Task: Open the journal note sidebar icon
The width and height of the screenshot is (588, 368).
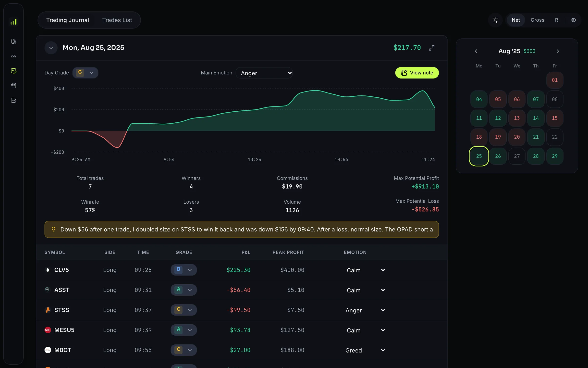Action: coord(14,71)
